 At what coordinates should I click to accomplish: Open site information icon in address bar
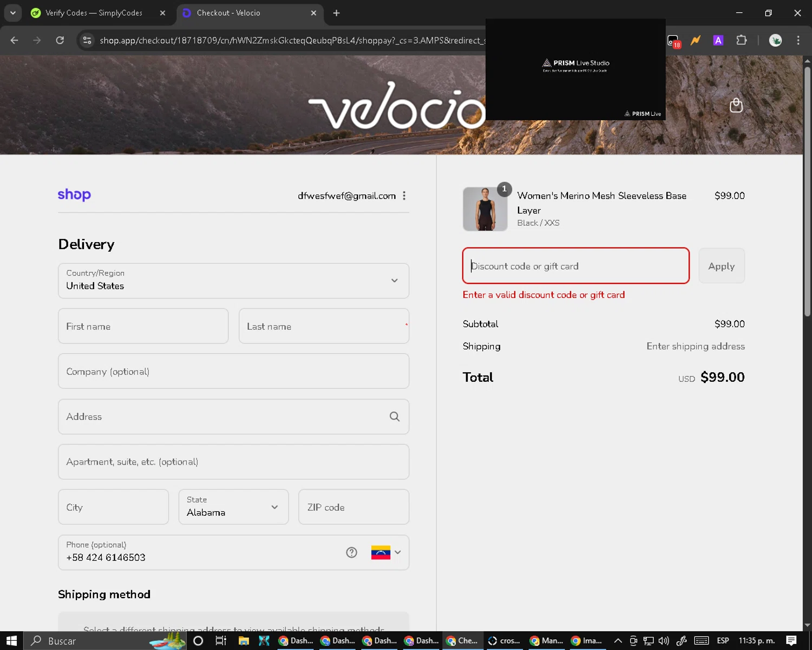[87, 40]
